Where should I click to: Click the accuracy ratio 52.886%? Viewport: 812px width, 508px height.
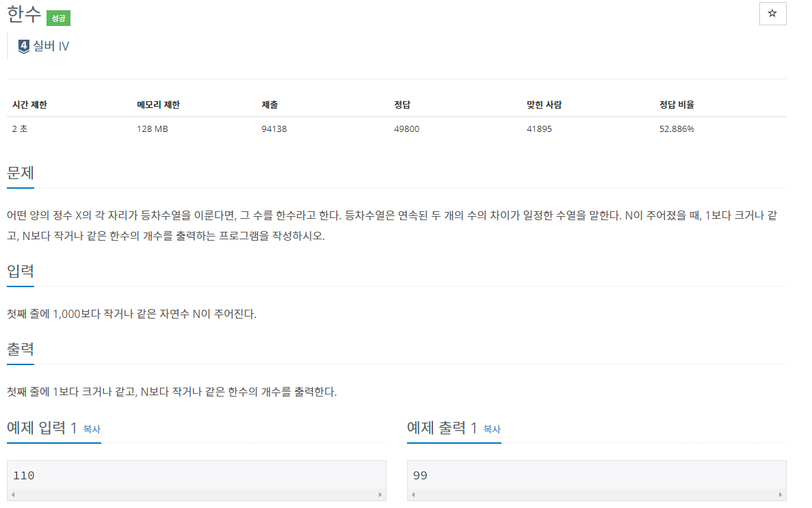click(677, 129)
